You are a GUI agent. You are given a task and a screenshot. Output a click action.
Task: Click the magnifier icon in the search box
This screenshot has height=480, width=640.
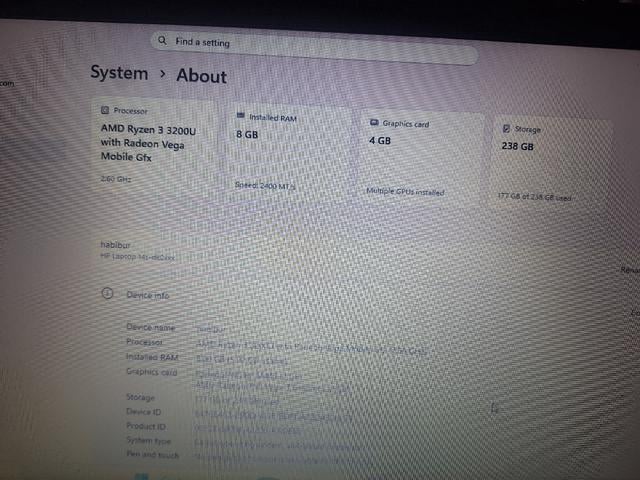point(162,40)
